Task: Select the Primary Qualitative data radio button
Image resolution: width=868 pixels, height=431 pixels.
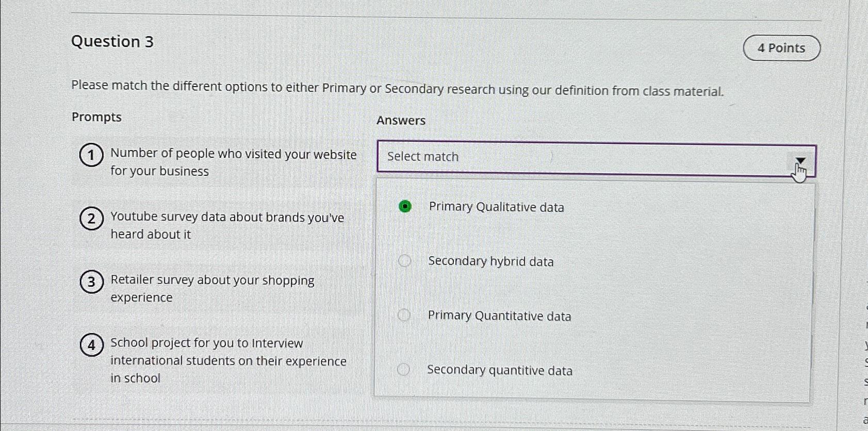Action: point(404,207)
